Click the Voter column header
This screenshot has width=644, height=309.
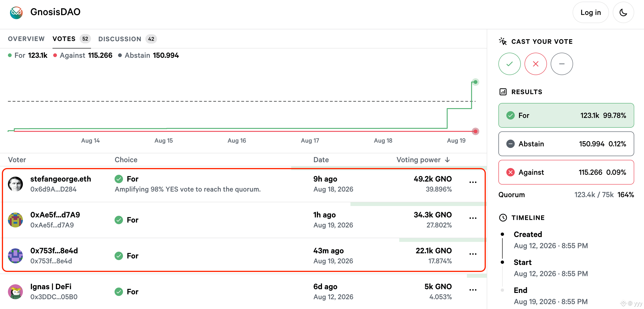click(x=17, y=160)
